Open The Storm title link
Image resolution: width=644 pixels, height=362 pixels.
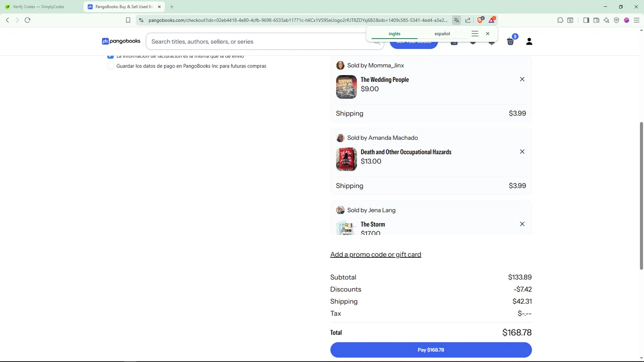coord(373,224)
